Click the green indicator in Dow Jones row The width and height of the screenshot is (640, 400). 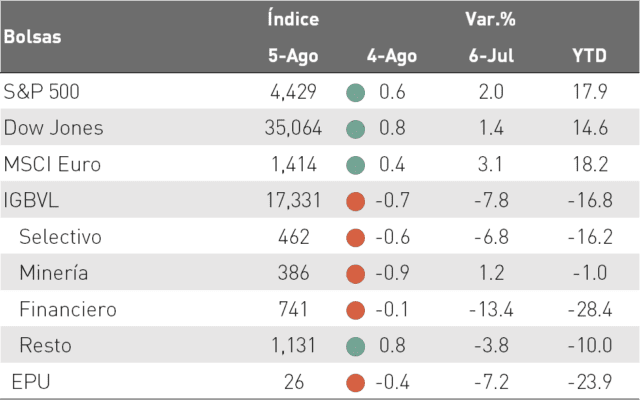(356, 129)
